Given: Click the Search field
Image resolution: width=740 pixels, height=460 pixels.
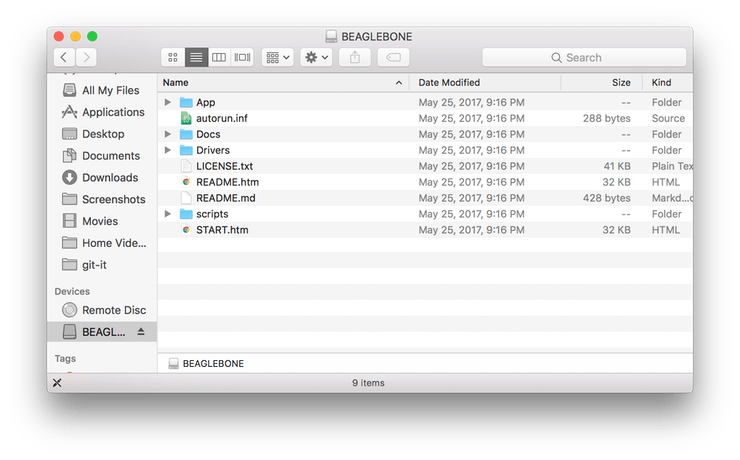Looking at the screenshot, I should 584,58.
